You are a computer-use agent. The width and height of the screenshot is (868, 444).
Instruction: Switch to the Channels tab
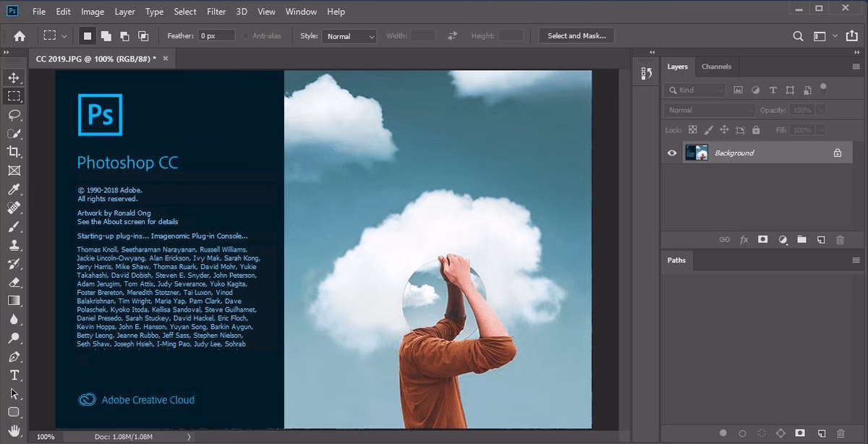(x=716, y=67)
